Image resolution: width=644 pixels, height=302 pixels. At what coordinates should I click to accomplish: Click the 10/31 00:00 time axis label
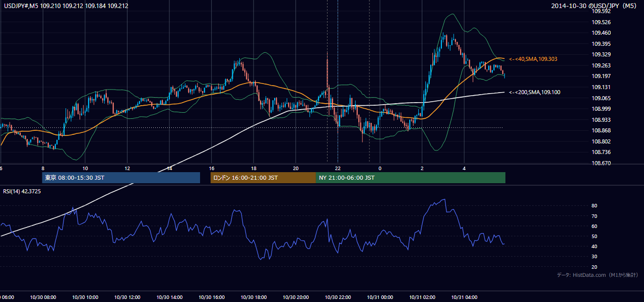[x=380, y=297]
